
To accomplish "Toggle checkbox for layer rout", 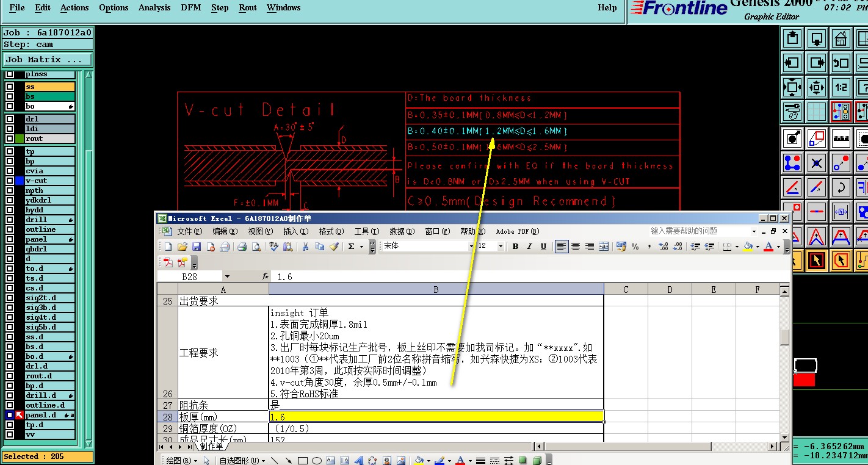I will tap(10, 139).
